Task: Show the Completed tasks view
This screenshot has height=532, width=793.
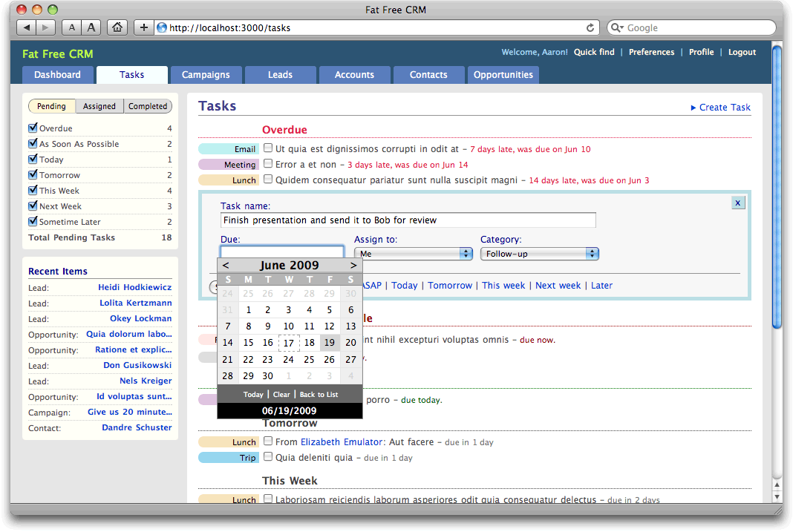Action: 148,106
